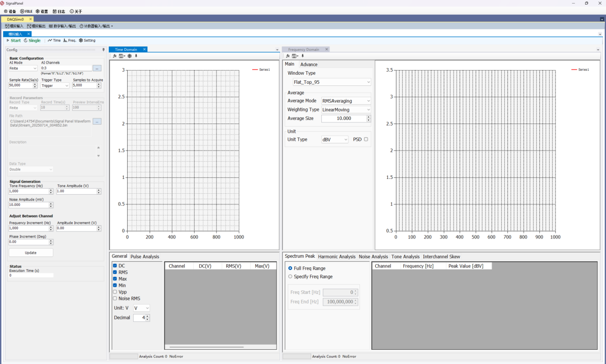Switch to the Interchannel Skew tab
Image resolution: width=606 pixels, height=364 pixels.
click(441, 257)
